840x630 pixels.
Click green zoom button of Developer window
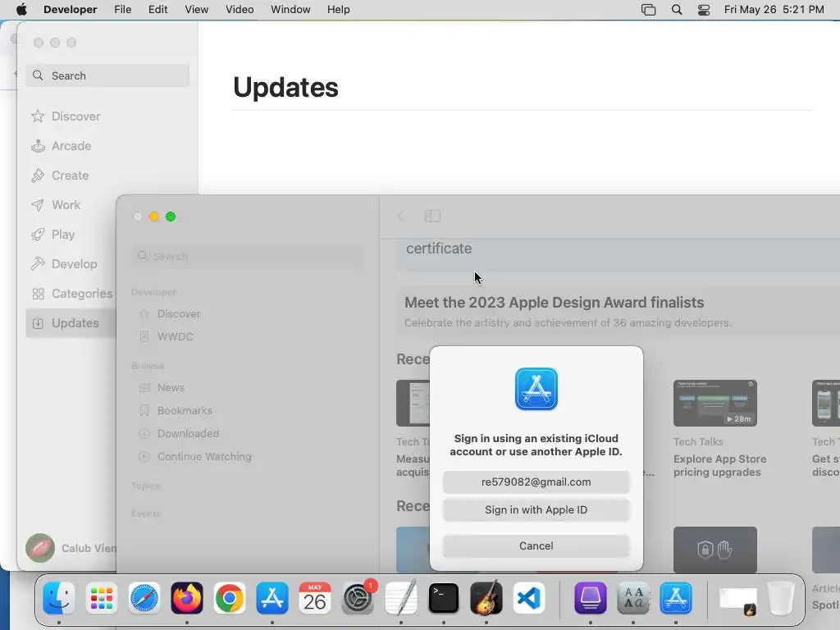coord(171,217)
